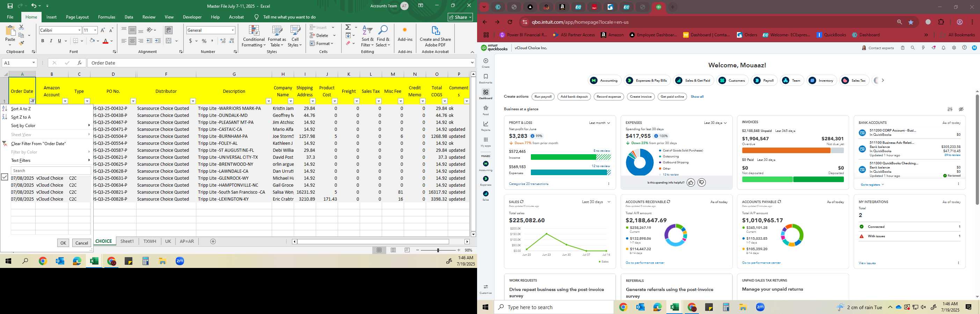980x314 pixels.
Task: Click thumbs up on spending info
Action: [691, 183]
